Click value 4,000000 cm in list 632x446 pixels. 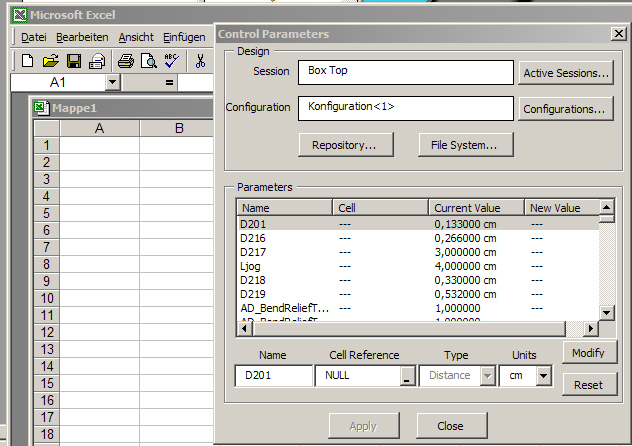(465, 266)
